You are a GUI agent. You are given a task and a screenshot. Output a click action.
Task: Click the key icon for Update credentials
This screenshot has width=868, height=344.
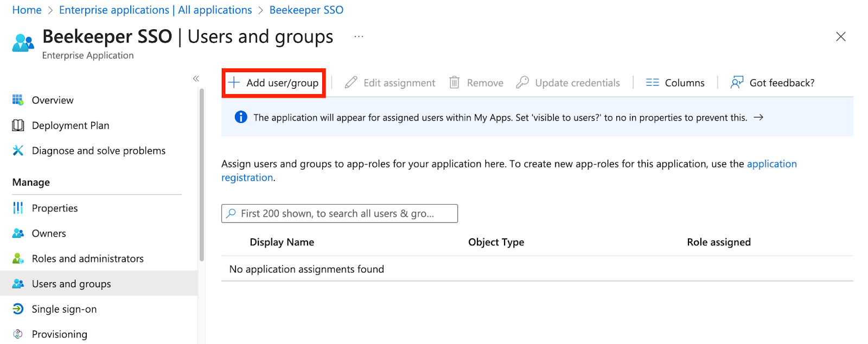point(522,82)
